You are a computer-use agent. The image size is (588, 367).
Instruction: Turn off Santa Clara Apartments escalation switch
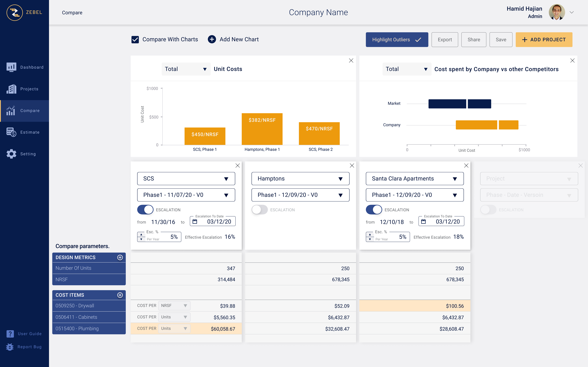374,210
